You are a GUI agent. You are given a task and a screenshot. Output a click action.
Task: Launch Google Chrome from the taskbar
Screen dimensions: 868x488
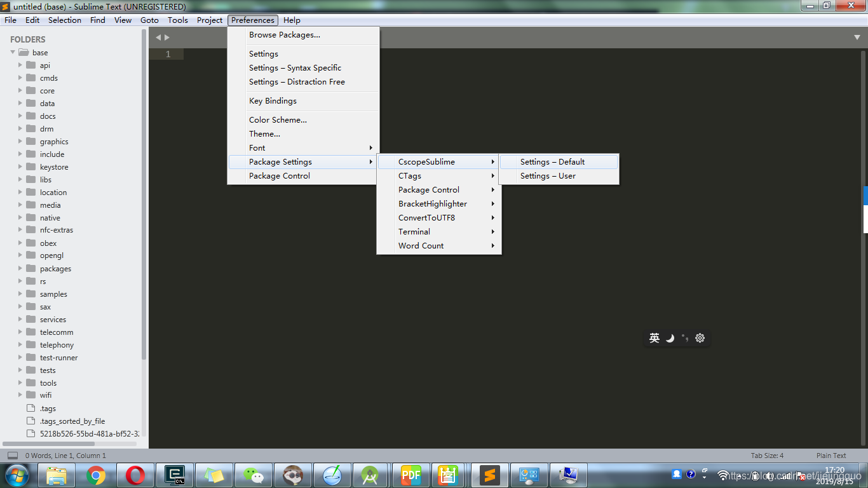click(96, 475)
